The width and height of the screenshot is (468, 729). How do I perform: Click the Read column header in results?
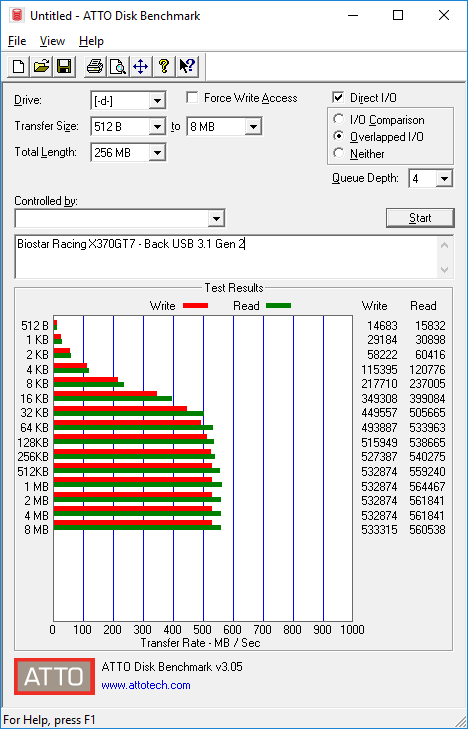click(x=423, y=305)
